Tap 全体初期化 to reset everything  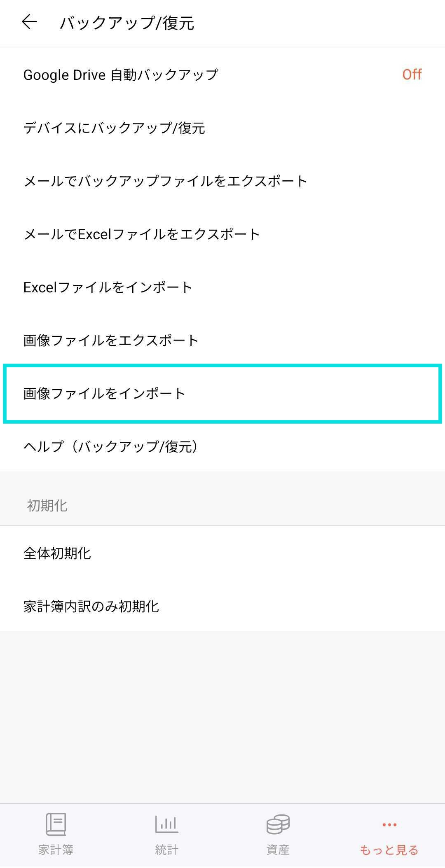pyautogui.click(x=57, y=553)
